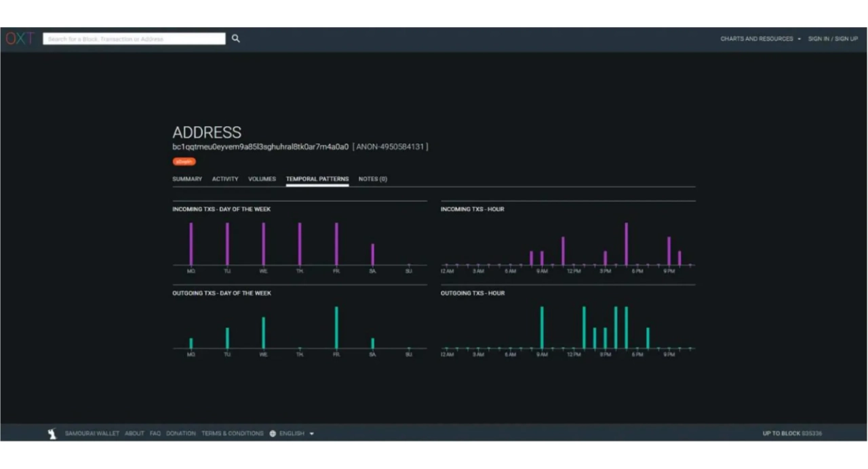Switch to the Summary tab
The image size is (868, 469).
[187, 179]
